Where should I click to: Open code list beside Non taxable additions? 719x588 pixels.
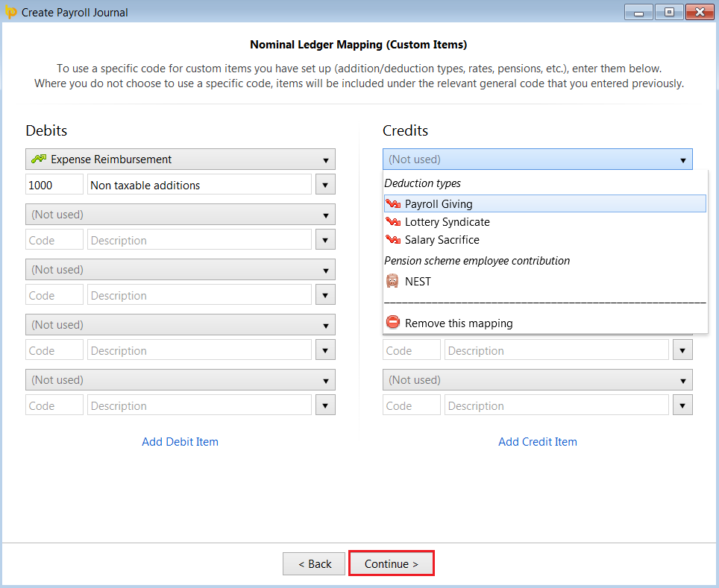pyautogui.click(x=325, y=185)
